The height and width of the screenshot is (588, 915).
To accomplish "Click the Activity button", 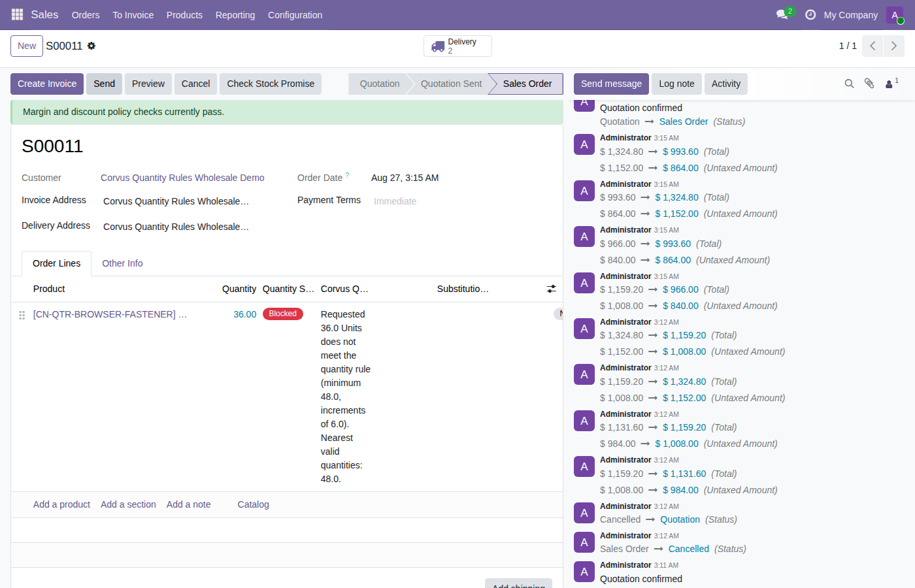I will tap(726, 84).
